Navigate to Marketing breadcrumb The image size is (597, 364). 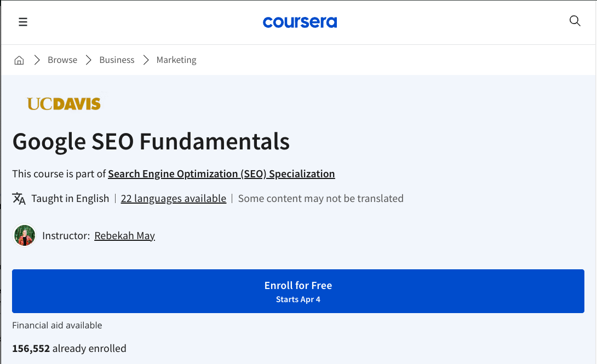pyautogui.click(x=176, y=60)
